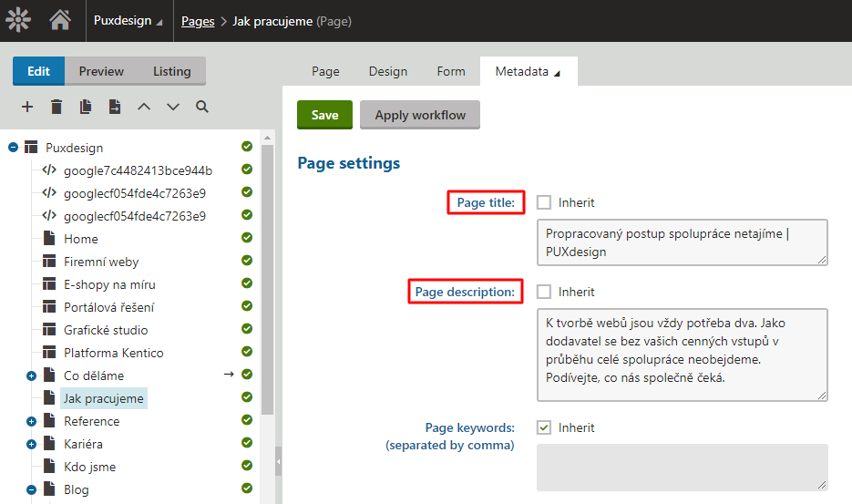Enable Inherit for Page description

(544, 292)
